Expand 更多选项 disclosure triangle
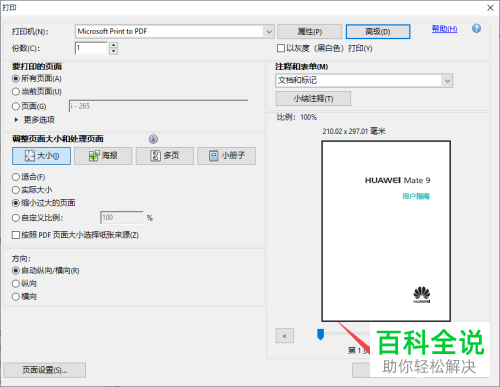This screenshot has width=500, height=387. click(x=16, y=120)
